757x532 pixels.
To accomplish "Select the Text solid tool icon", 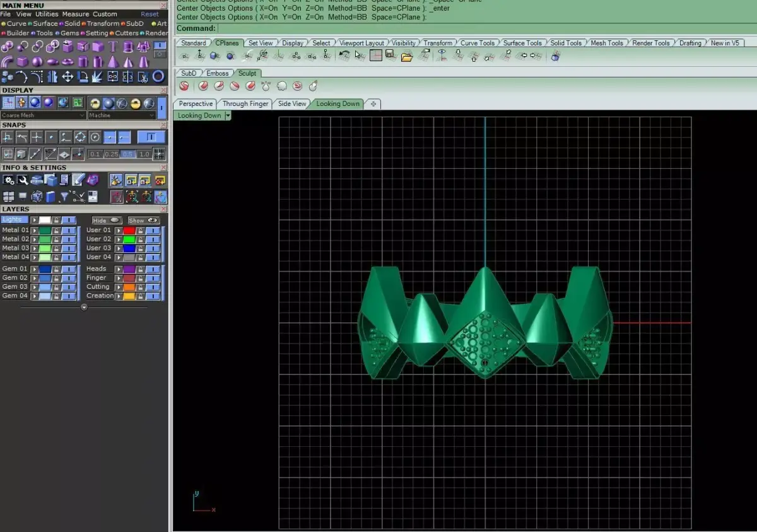I will coord(113,46).
